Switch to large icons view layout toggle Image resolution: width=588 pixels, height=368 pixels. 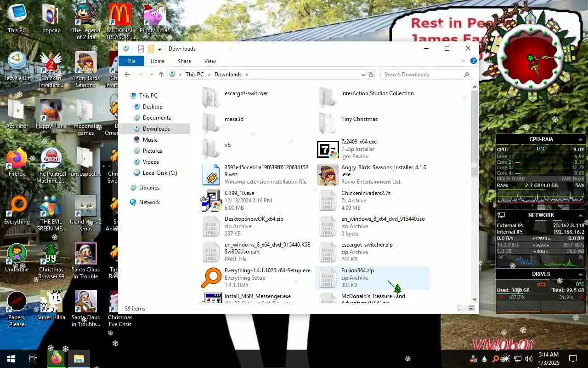[x=471, y=308]
